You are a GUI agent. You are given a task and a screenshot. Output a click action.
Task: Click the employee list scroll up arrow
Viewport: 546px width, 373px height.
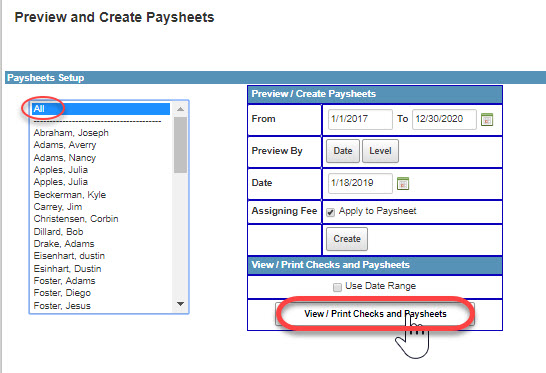coord(180,109)
